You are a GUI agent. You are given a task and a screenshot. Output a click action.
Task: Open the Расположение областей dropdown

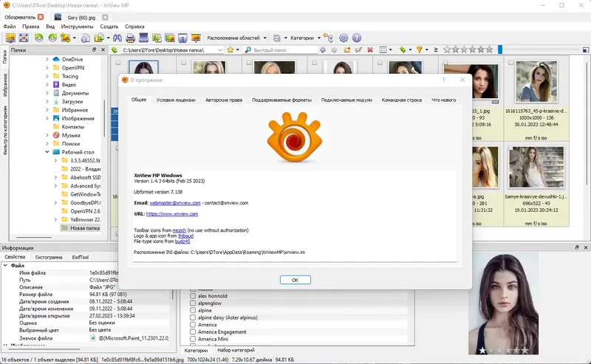[x=236, y=38]
